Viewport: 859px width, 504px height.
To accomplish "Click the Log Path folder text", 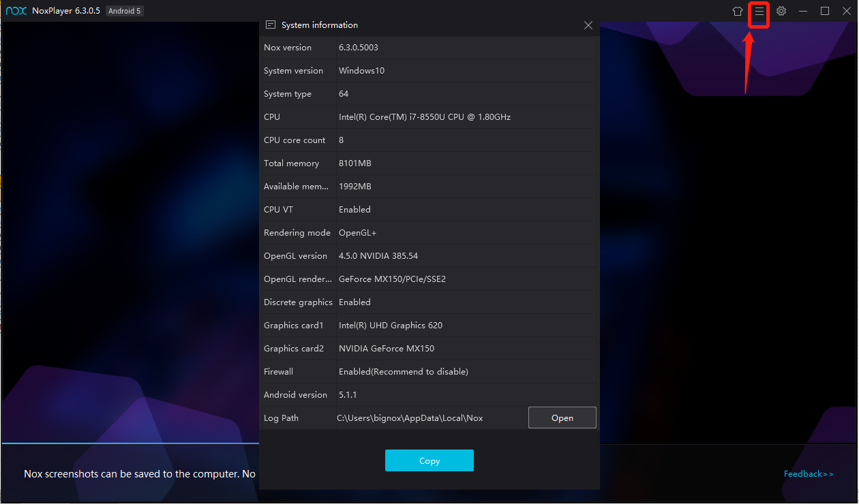I will click(410, 418).
